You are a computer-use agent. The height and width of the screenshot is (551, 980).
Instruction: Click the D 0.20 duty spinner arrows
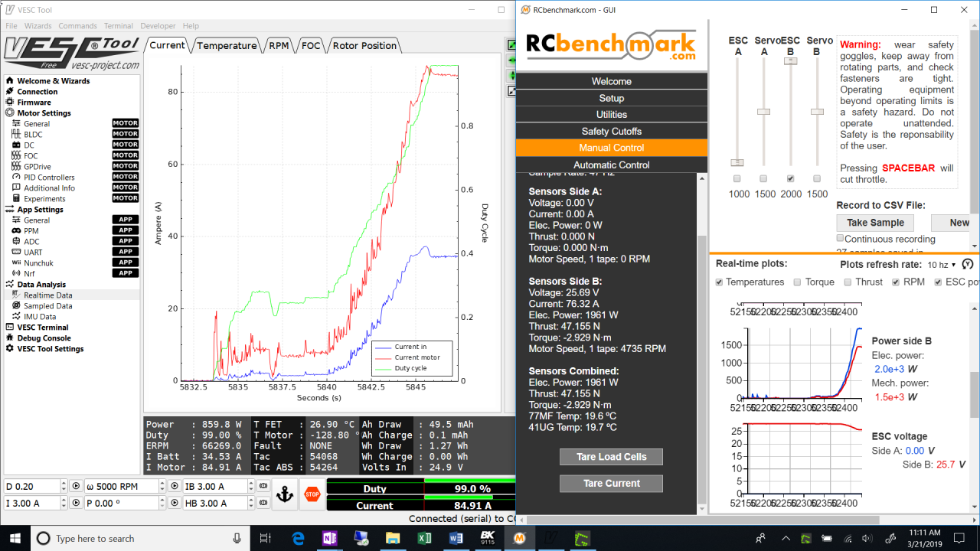click(64, 486)
